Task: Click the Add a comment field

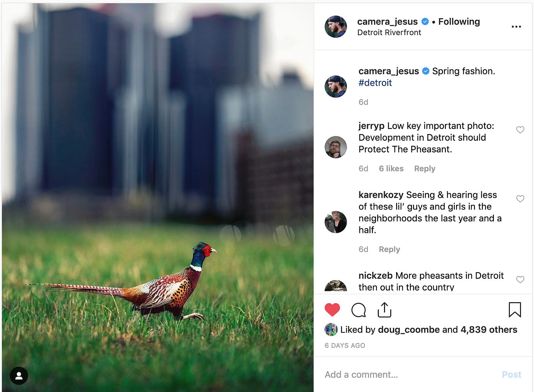Action: 403,374
